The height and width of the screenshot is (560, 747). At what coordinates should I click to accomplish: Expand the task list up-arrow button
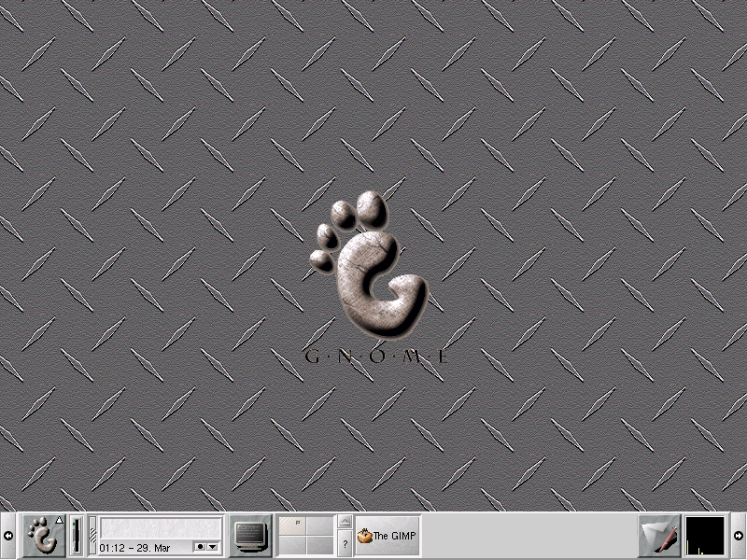pyautogui.click(x=345, y=522)
